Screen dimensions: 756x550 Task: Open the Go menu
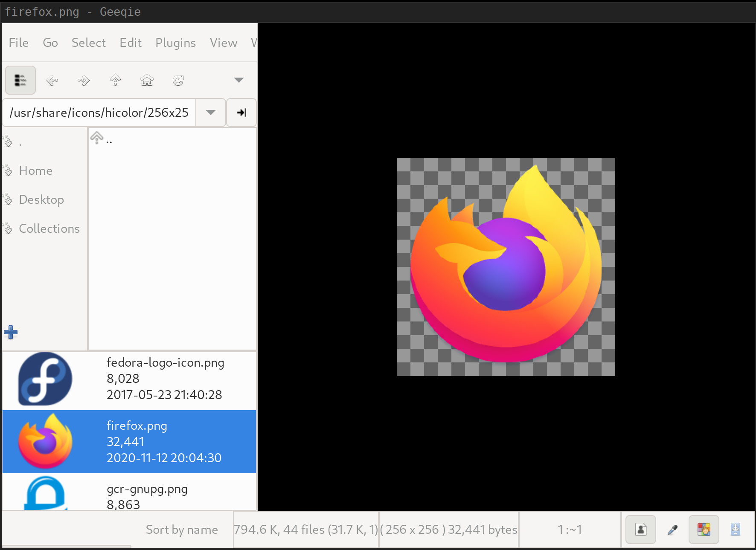tap(50, 43)
